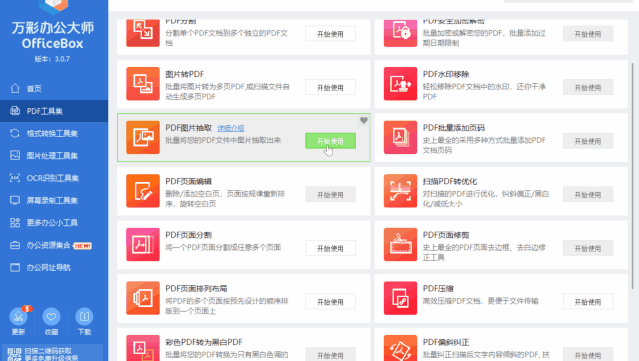The height and width of the screenshot is (361, 639).
Task: Click 开始使用 for PDF分割 card
Action: pos(331,34)
